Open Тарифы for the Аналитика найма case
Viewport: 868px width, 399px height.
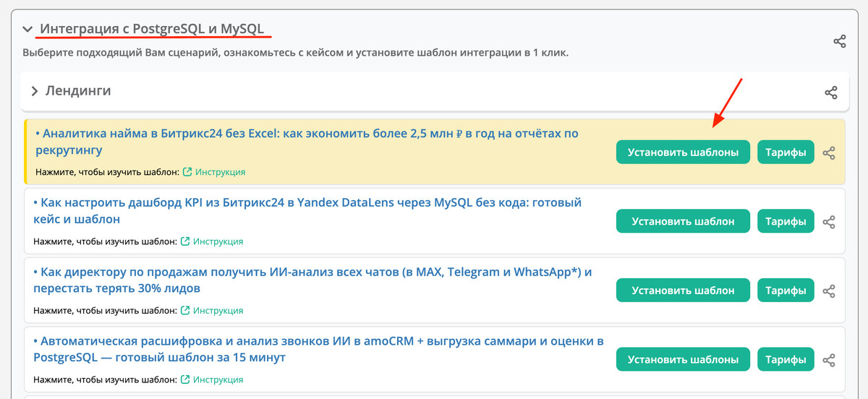tap(786, 153)
